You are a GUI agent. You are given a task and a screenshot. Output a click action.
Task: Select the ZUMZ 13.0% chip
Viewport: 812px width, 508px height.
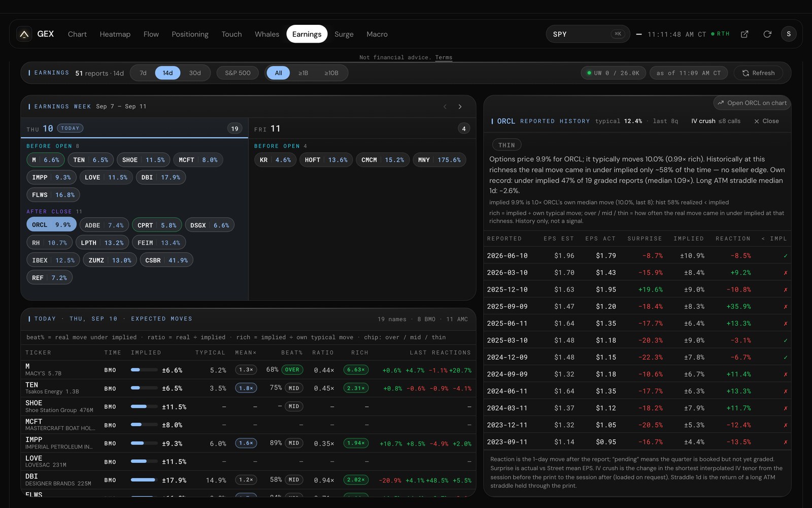click(x=110, y=260)
